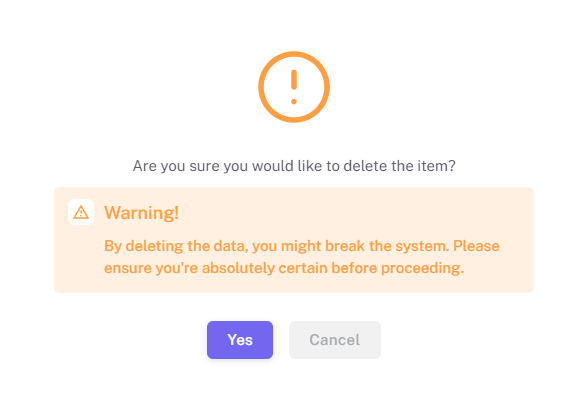
Task: Click the words "break the system" in the warning
Action: [386, 246]
